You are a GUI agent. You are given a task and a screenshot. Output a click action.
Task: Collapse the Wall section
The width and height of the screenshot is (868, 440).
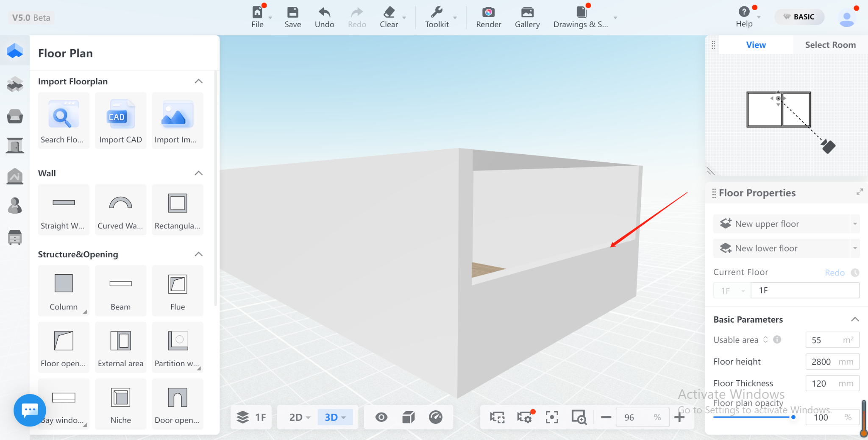pos(198,173)
